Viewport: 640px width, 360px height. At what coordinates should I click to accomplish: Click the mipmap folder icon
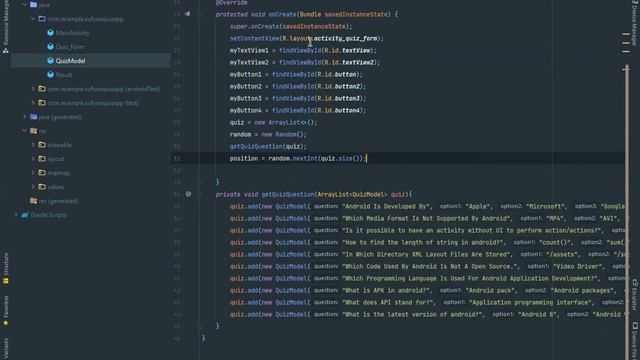coord(42,173)
